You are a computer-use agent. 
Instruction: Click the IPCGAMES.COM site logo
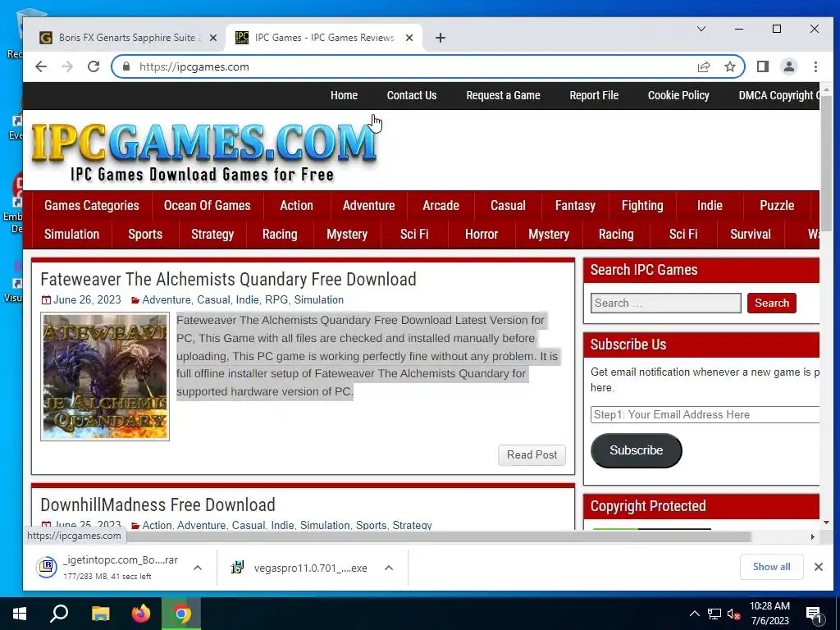click(203, 151)
